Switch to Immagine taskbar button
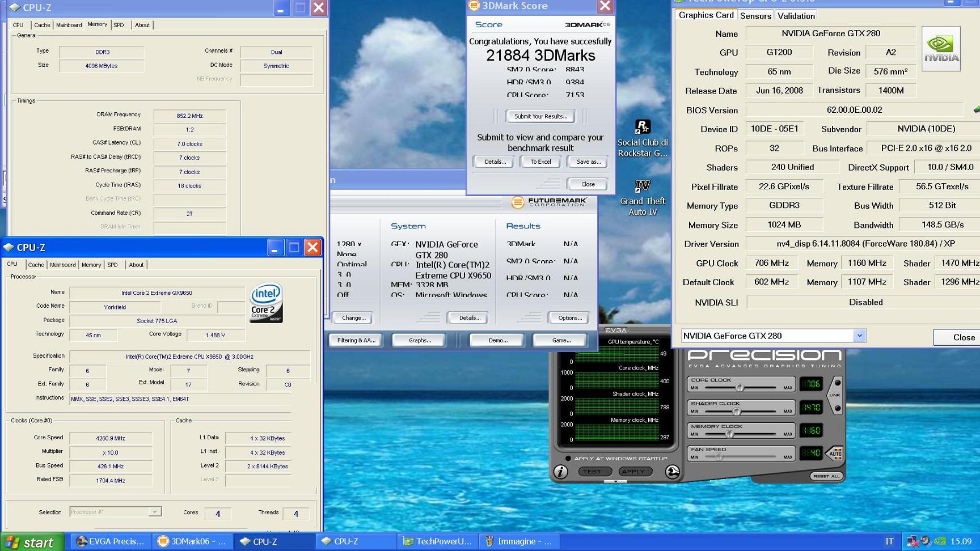The image size is (980, 551). [x=519, y=541]
